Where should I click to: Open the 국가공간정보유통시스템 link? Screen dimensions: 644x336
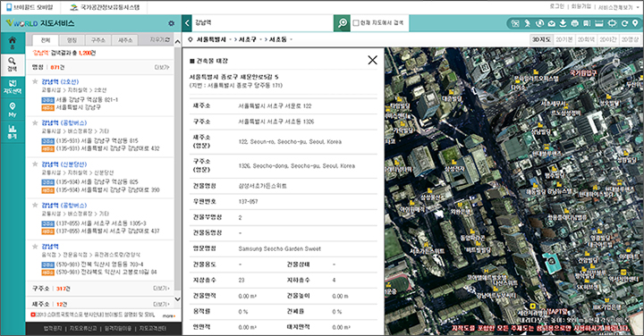(x=106, y=7)
